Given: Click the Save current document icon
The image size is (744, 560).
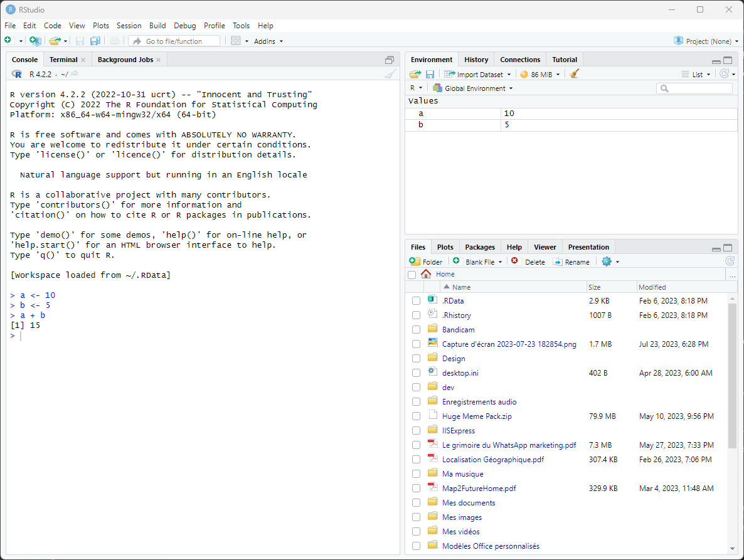Looking at the screenshot, I should [x=80, y=41].
